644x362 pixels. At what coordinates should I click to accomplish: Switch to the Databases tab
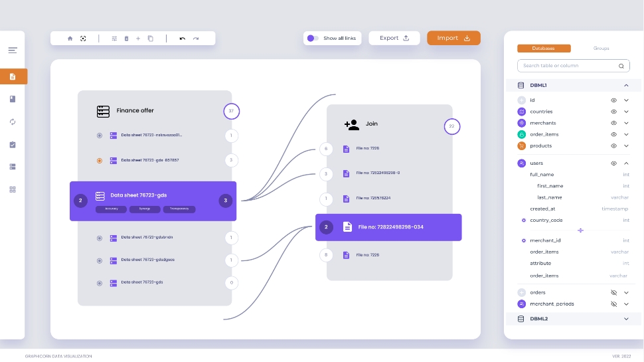(544, 48)
